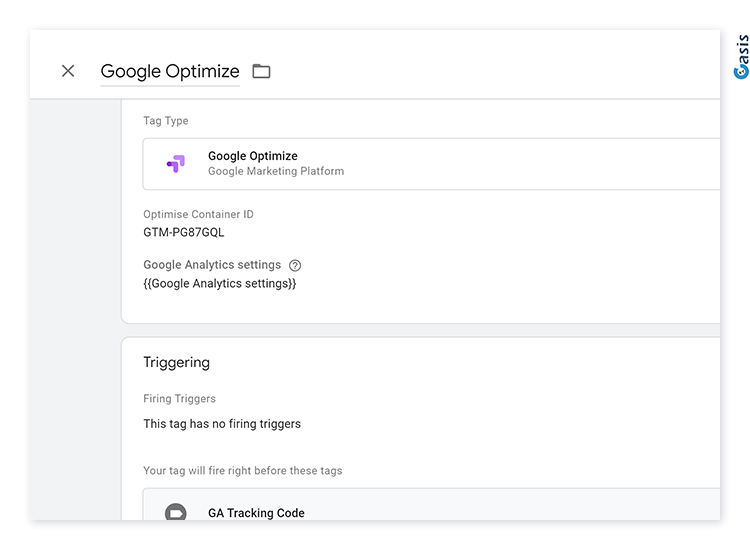Click the folder icon beside the tag name
The image size is (750, 550).
(x=261, y=71)
